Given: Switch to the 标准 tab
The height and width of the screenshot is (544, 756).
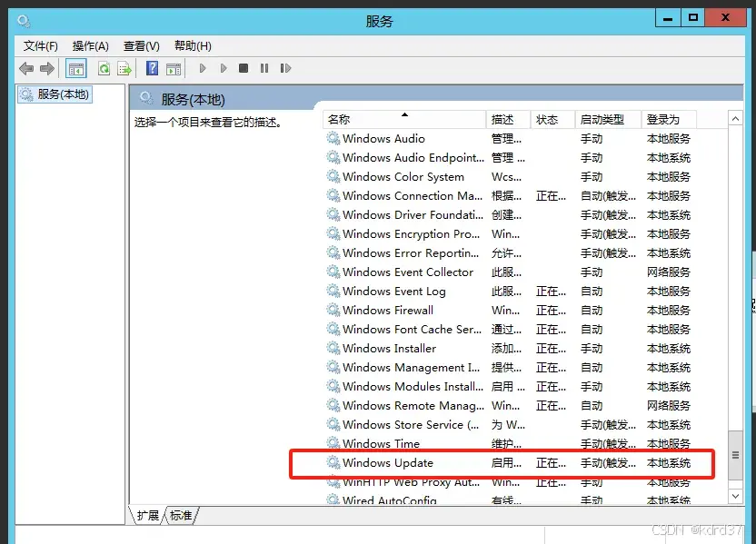Looking at the screenshot, I should click(x=182, y=516).
